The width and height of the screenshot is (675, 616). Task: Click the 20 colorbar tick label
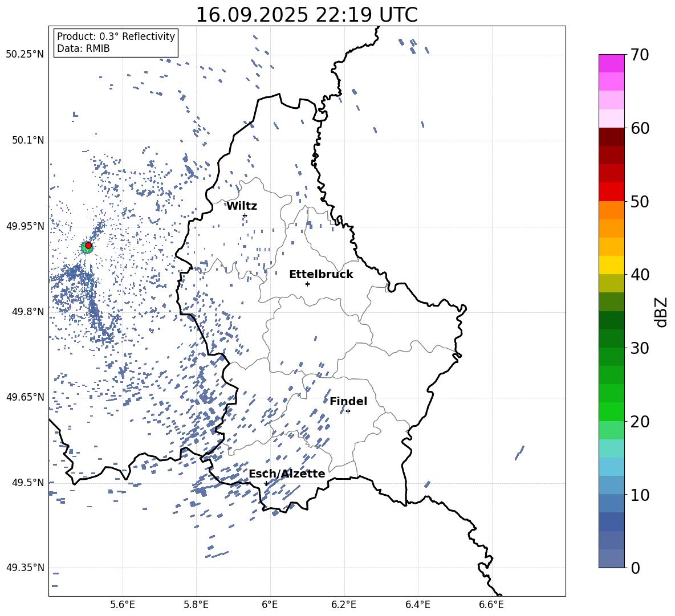tap(640, 422)
